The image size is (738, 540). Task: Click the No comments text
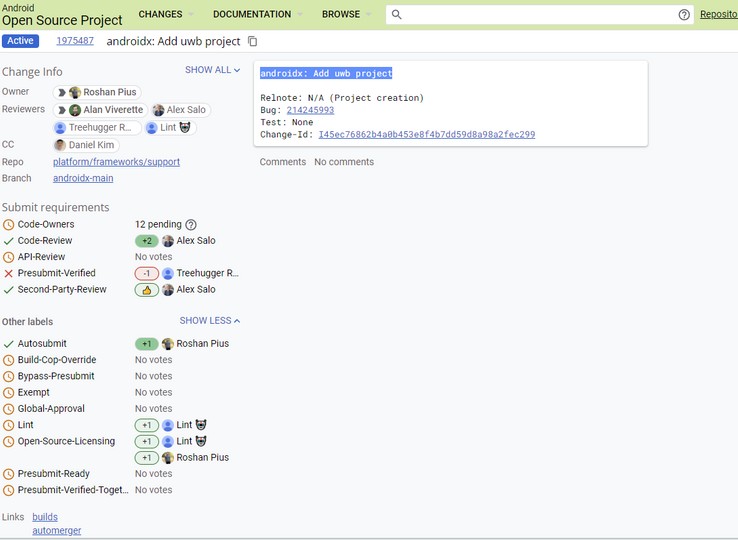point(344,162)
